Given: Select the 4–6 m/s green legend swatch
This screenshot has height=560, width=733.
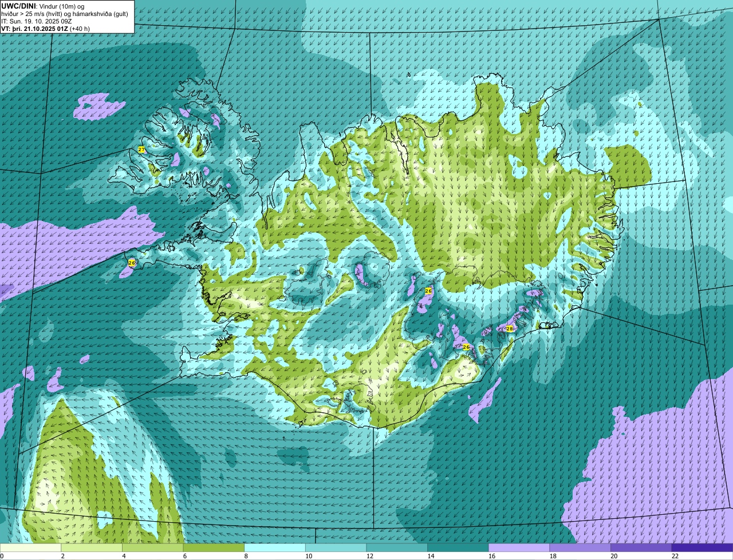Looking at the screenshot, I should 152,547.
